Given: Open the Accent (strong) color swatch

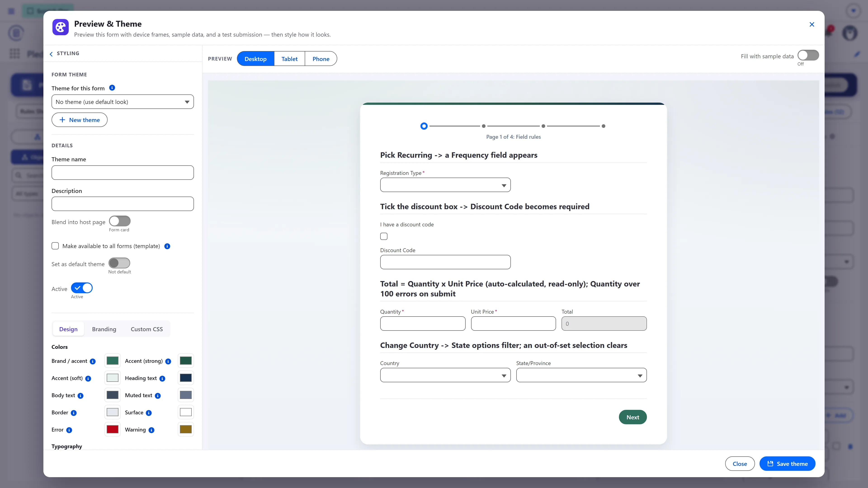Looking at the screenshot, I should click(x=186, y=361).
